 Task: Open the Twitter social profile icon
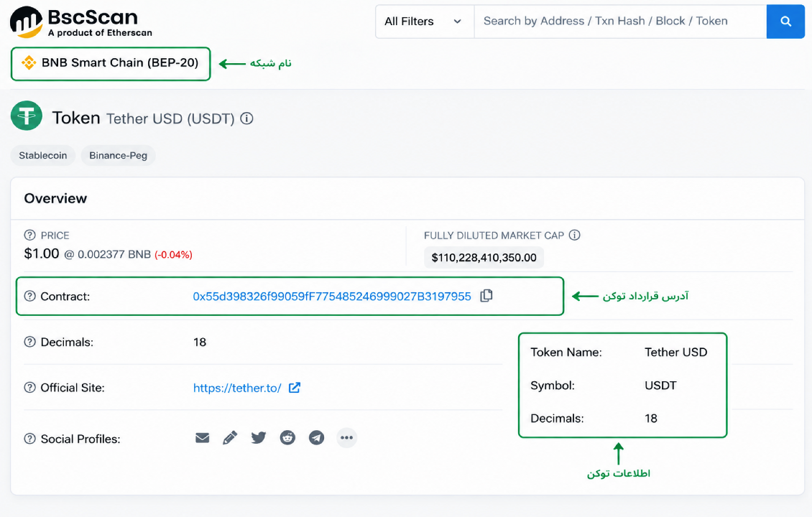[x=259, y=438]
